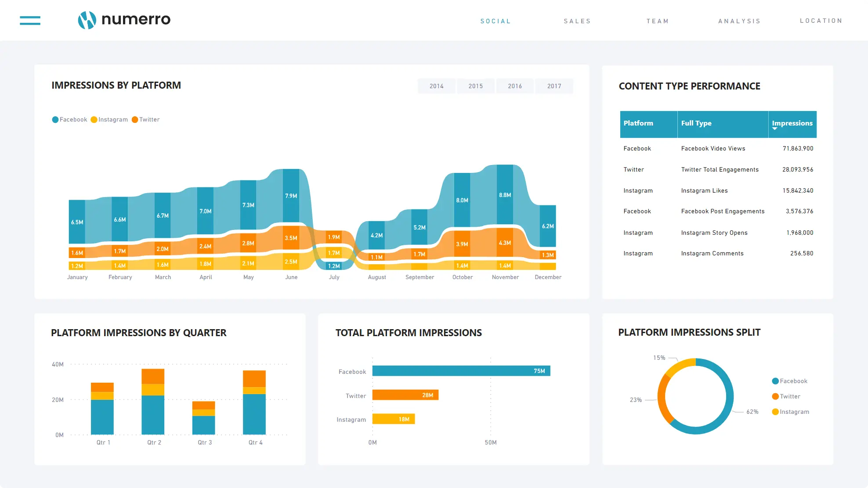This screenshot has height=488, width=868.
Task: Select the 2014 year filter
Action: point(436,86)
